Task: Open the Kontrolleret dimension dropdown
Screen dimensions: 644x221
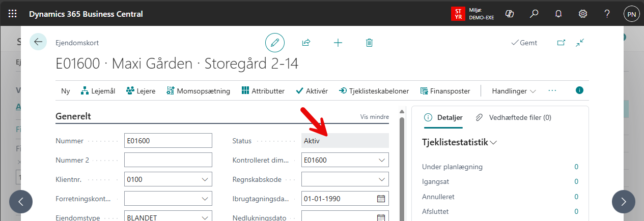Action: (x=382, y=160)
